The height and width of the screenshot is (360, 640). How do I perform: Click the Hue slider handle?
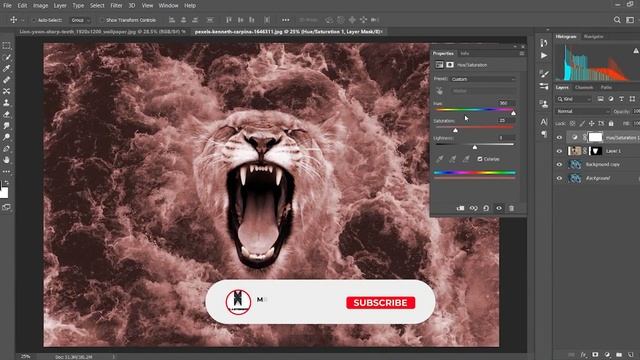tap(513, 113)
